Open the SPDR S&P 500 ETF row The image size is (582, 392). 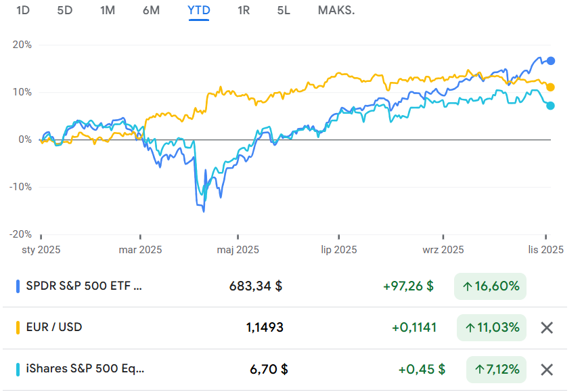point(285,286)
